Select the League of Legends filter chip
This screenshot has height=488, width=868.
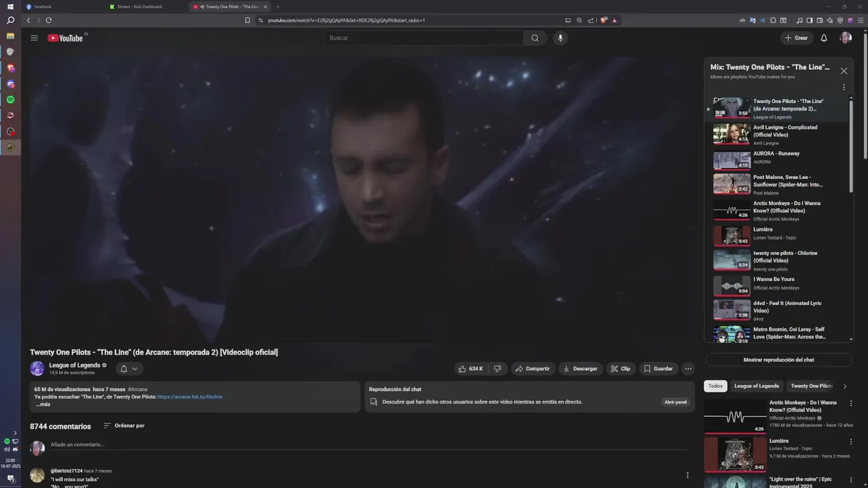[757, 386]
